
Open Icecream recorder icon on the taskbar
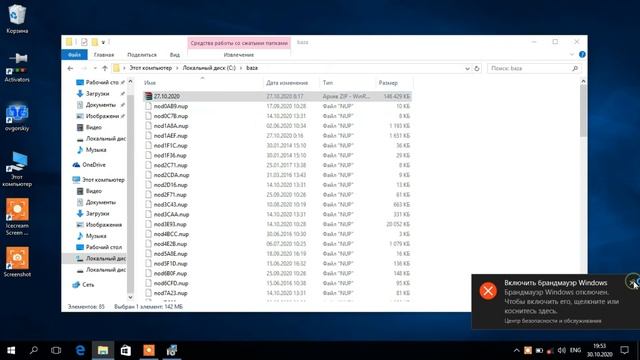149,350
